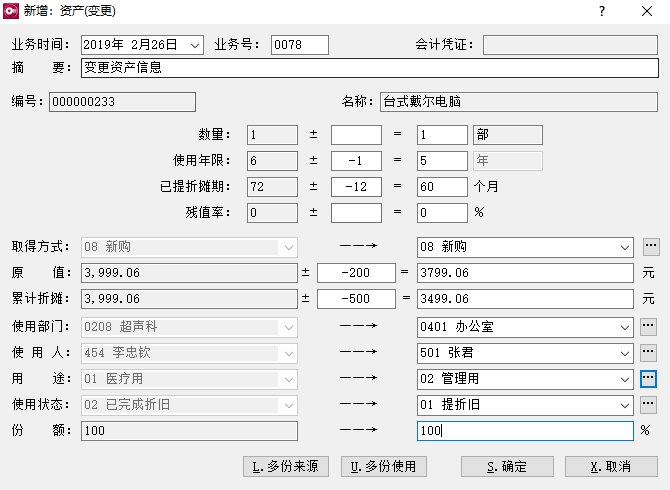This screenshot has width=670, height=490.
Task: Click the ellipsis button next to 用途 管理用
Action: (649, 378)
